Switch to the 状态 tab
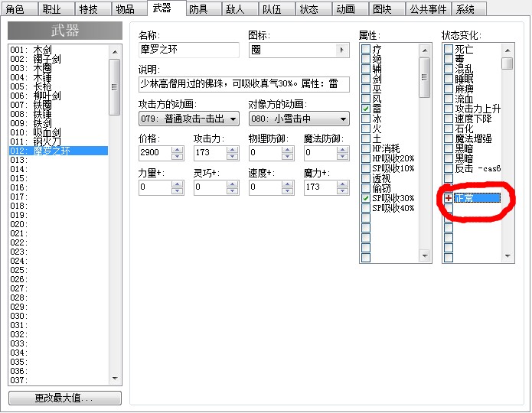The width and height of the screenshot is (532, 413). [x=313, y=9]
